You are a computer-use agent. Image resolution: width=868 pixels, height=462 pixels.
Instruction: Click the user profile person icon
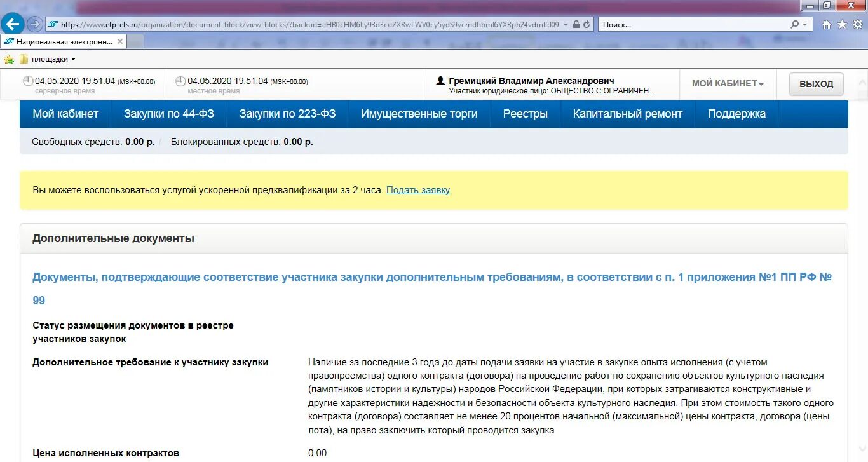click(440, 81)
